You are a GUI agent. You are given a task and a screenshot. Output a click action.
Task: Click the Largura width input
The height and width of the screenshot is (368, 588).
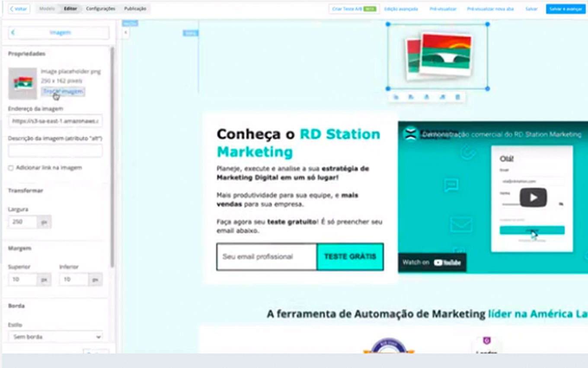22,222
